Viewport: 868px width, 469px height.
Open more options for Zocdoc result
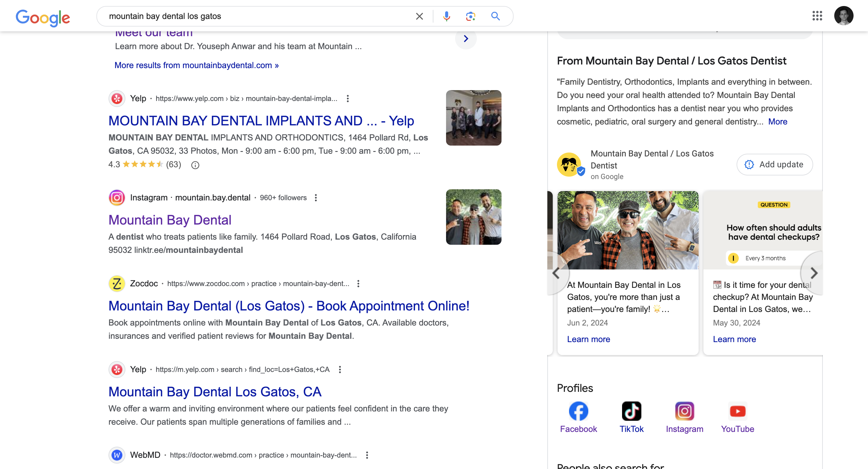[x=358, y=284]
